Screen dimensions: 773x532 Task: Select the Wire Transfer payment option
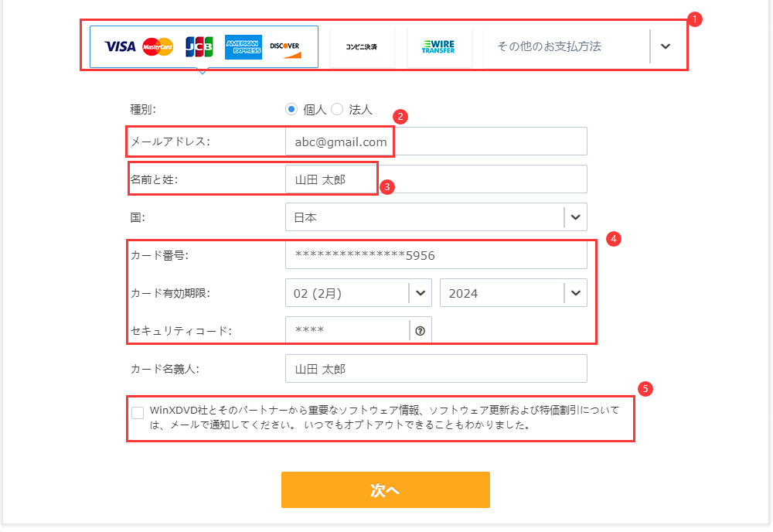click(438, 46)
